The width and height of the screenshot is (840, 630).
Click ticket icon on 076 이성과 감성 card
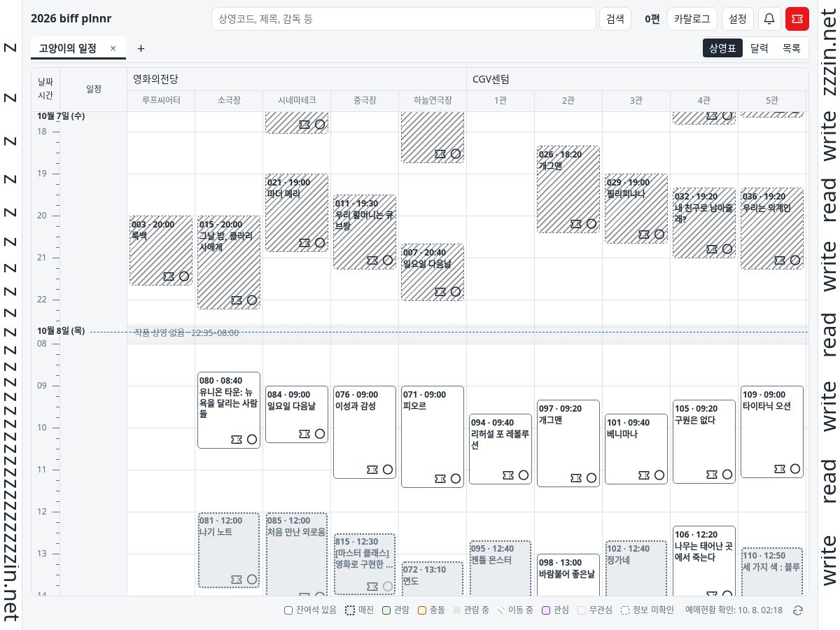(372, 470)
